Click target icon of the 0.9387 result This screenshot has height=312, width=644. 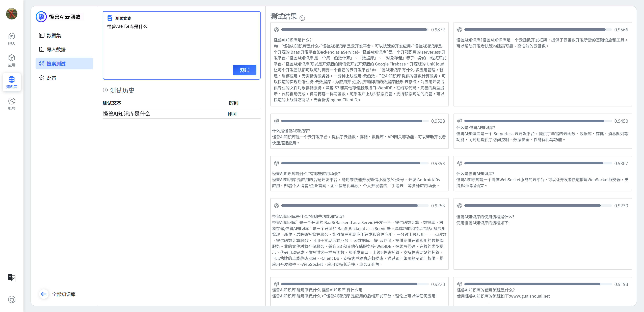coord(459,163)
